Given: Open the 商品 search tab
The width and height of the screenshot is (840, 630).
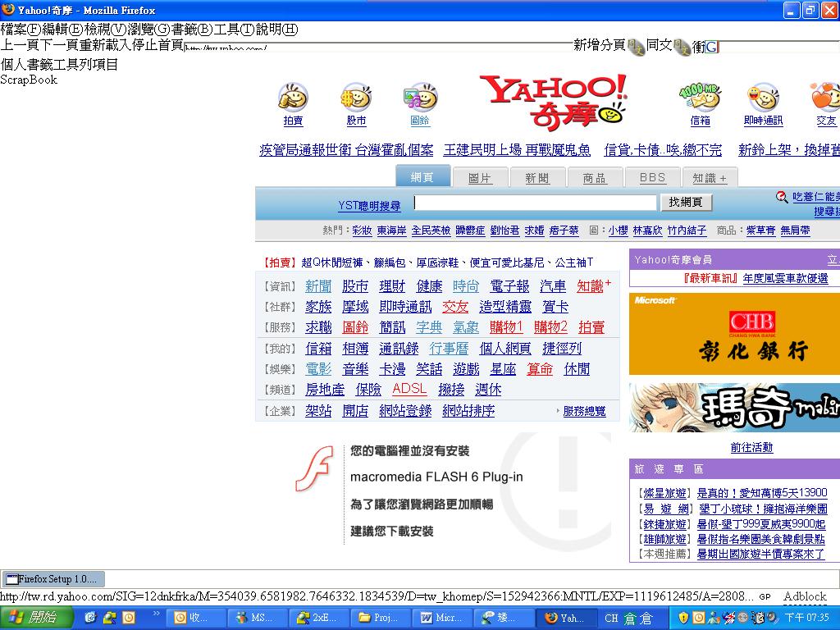Looking at the screenshot, I should 595,178.
